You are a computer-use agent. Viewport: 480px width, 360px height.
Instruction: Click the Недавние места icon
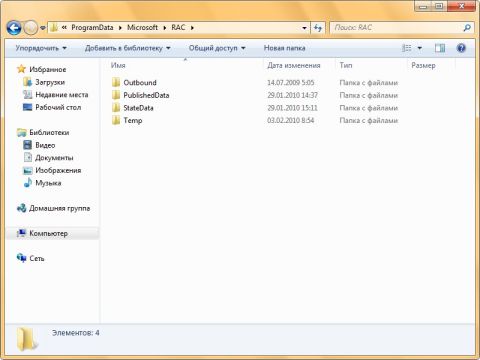tap(27, 94)
